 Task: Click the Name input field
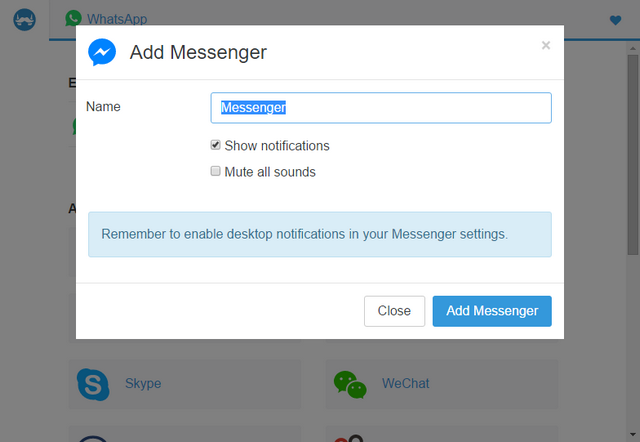pyautogui.click(x=381, y=108)
